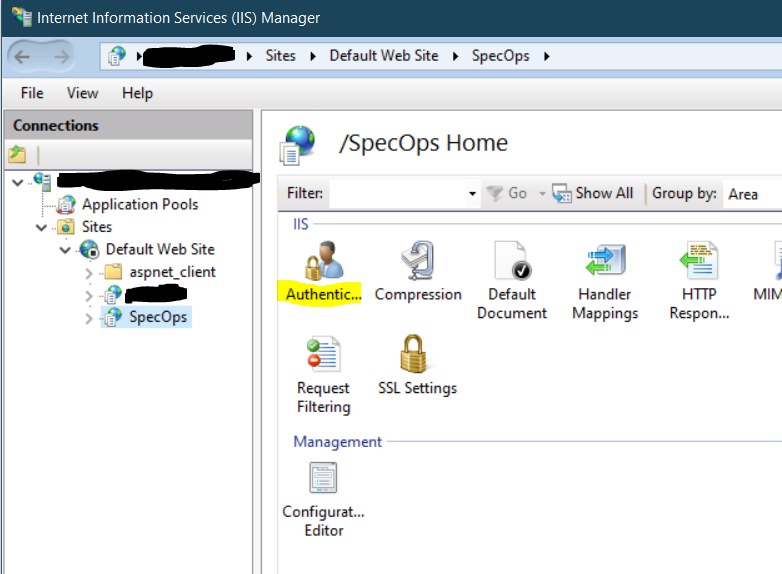This screenshot has height=574, width=782.
Task: Select Sites node in Connections tree
Action: coord(97,227)
